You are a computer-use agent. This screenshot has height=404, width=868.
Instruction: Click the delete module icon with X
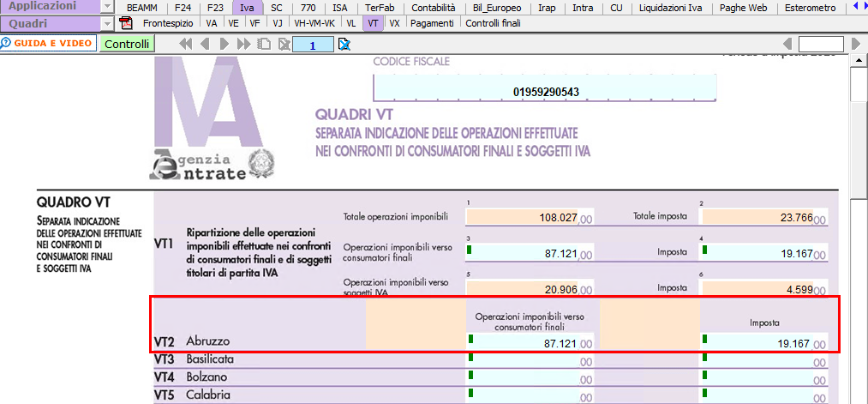click(x=284, y=45)
